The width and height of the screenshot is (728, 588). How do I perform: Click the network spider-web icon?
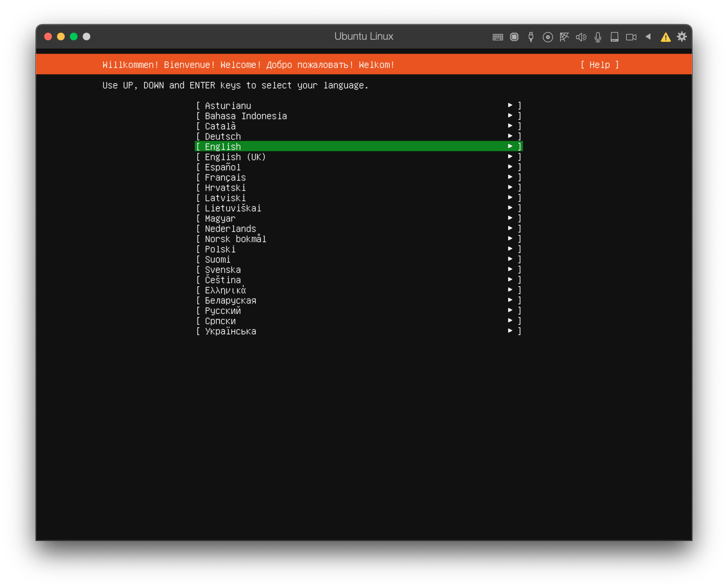(x=564, y=37)
